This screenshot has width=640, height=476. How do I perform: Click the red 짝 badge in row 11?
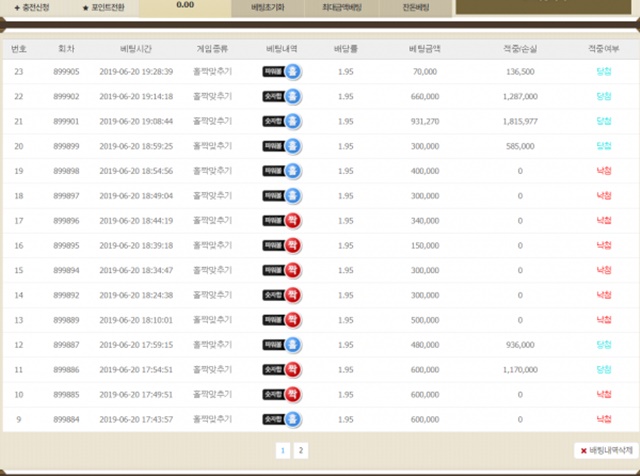[x=293, y=370]
